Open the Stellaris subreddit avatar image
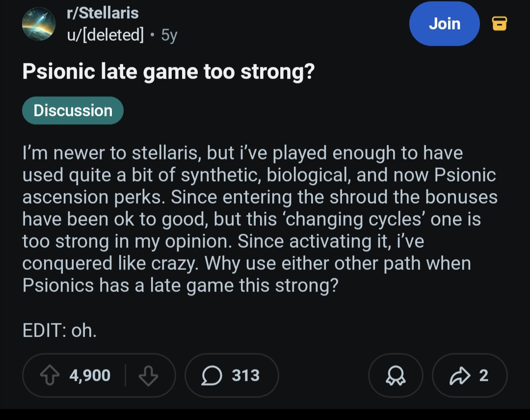This screenshot has height=420, width=530. tap(39, 24)
